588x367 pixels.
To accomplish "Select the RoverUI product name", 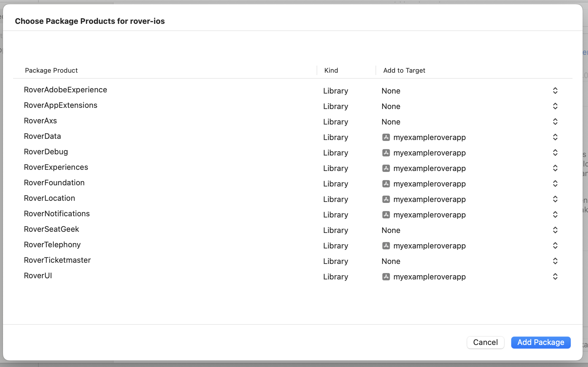I will coord(38,276).
